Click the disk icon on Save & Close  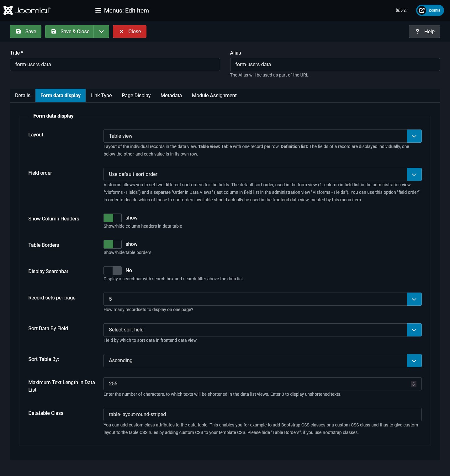tap(54, 31)
